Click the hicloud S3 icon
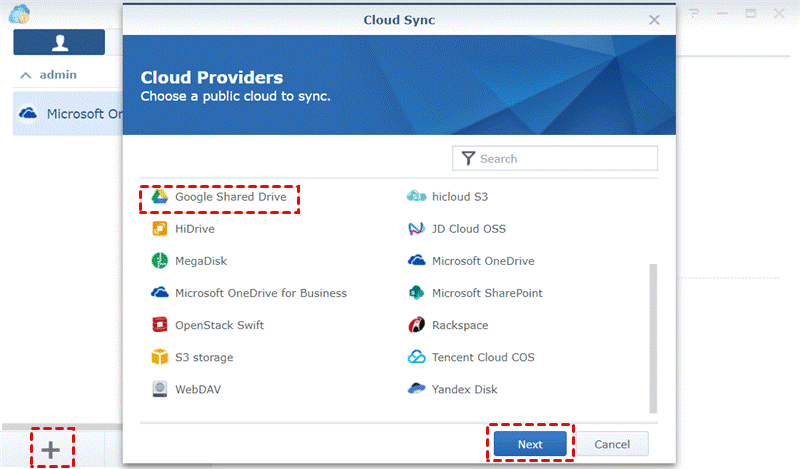The width and height of the screenshot is (800, 469). [416, 196]
